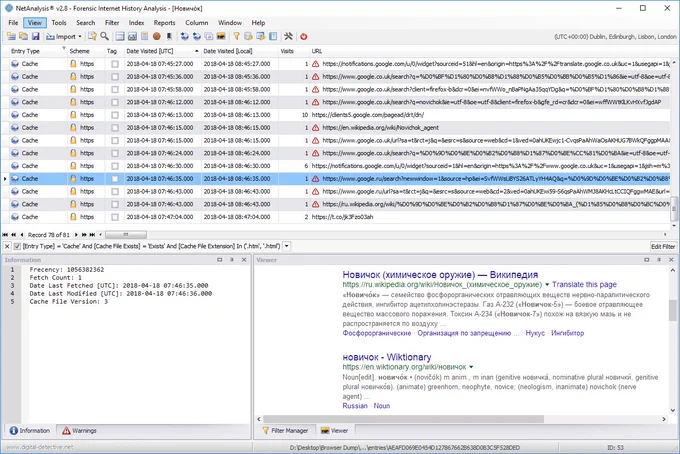Viewport: 680px width, 454px height.
Task: Pin the Information panel
Action: [232, 260]
